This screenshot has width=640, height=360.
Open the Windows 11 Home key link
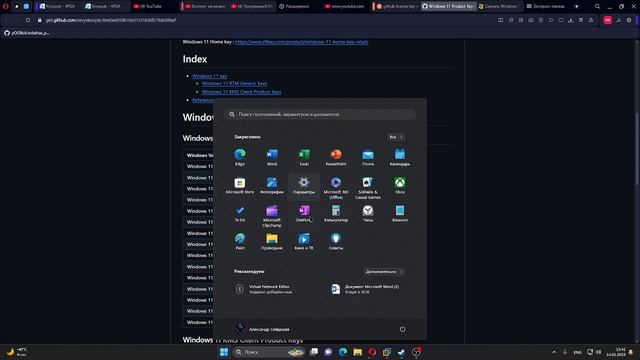(x=302, y=42)
